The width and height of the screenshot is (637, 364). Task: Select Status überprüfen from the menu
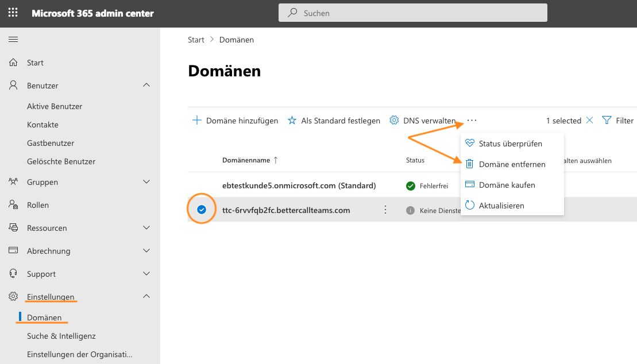pyautogui.click(x=512, y=144)
